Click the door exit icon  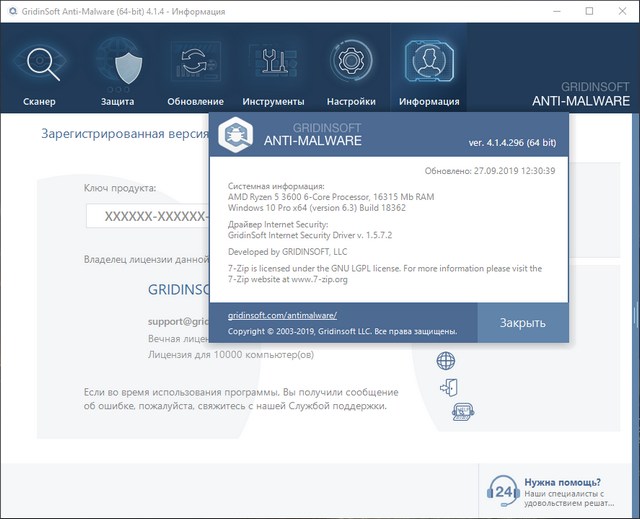pos(447,387)
